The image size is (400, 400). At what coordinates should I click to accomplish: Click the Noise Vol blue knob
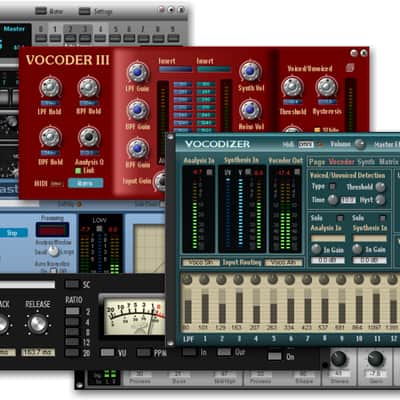coord(250,109)
